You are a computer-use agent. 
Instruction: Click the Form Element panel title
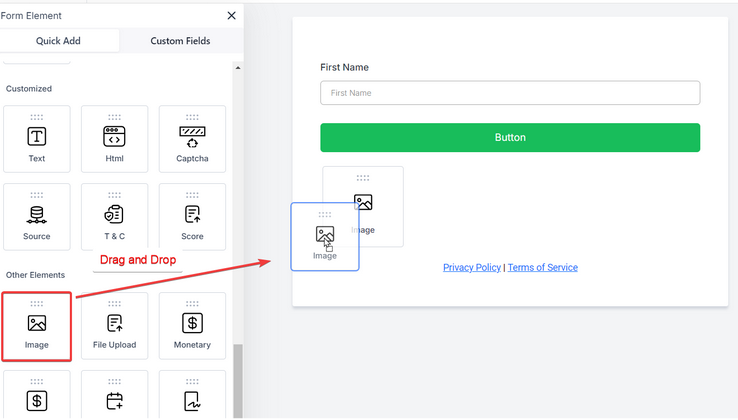tap(31, 16)
